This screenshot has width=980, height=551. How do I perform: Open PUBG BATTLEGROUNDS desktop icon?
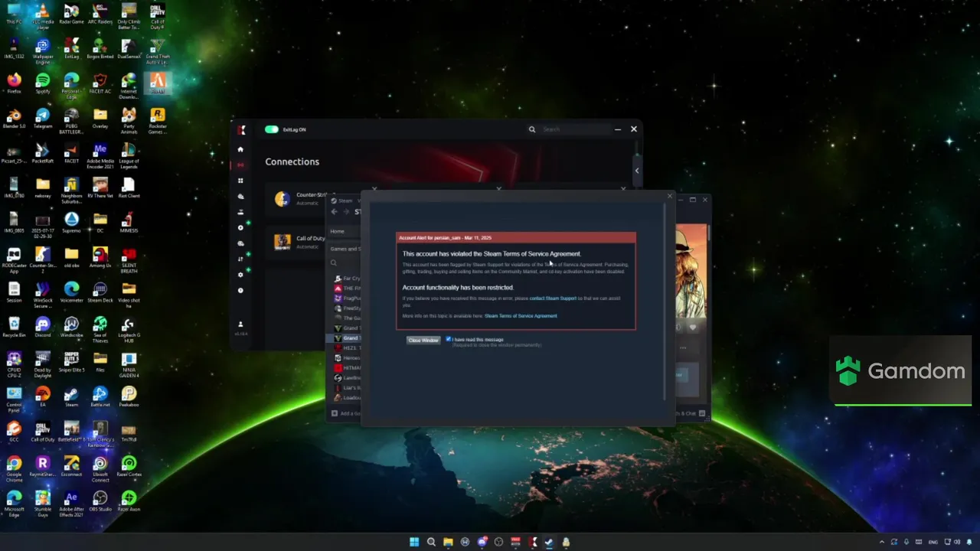pyautogui.click(x=71, y=121)
